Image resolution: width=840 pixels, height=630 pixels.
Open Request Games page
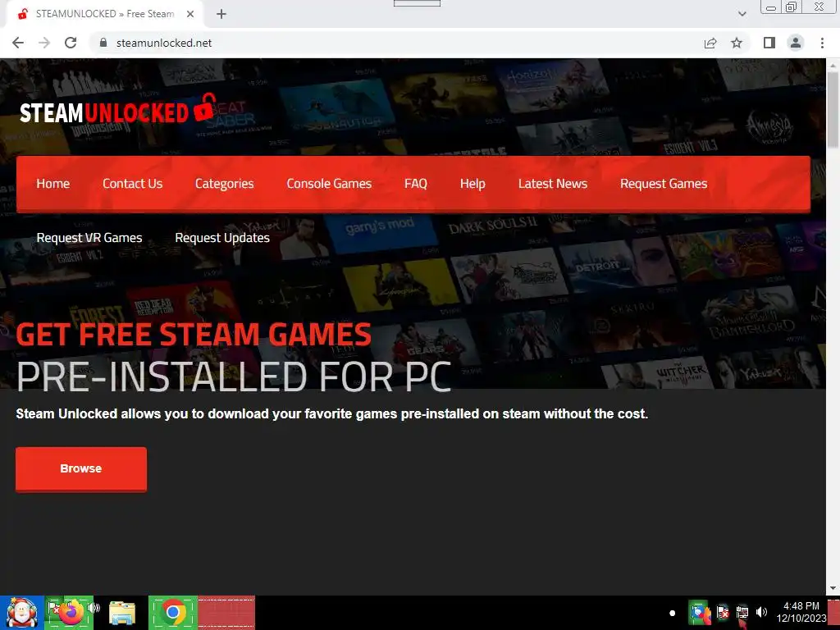(x=664, y=184)
